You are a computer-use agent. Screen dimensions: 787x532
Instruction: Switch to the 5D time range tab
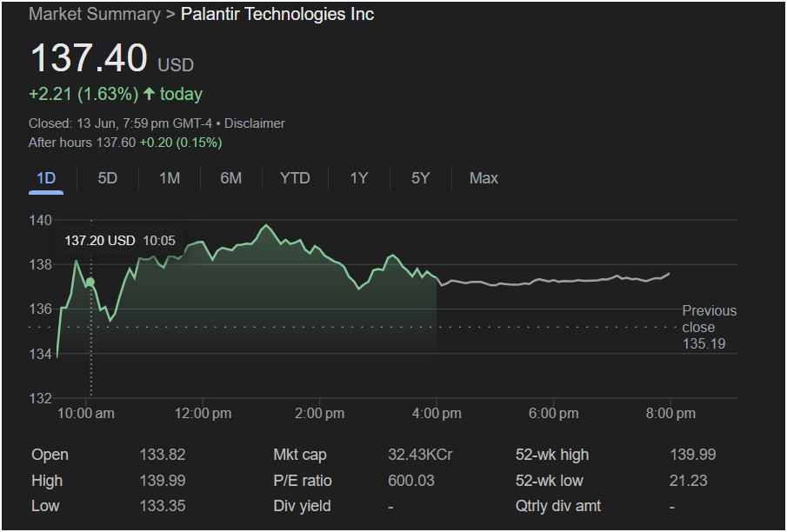click(108, 178)
